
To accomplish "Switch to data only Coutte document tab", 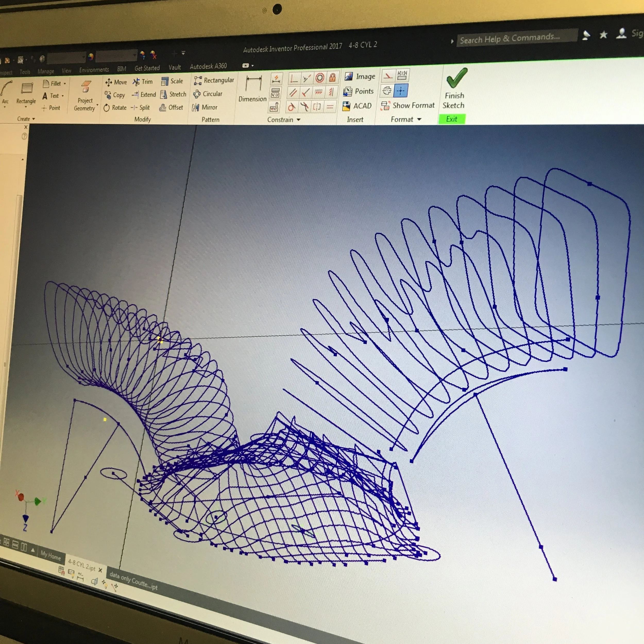I will pos(133,582).
